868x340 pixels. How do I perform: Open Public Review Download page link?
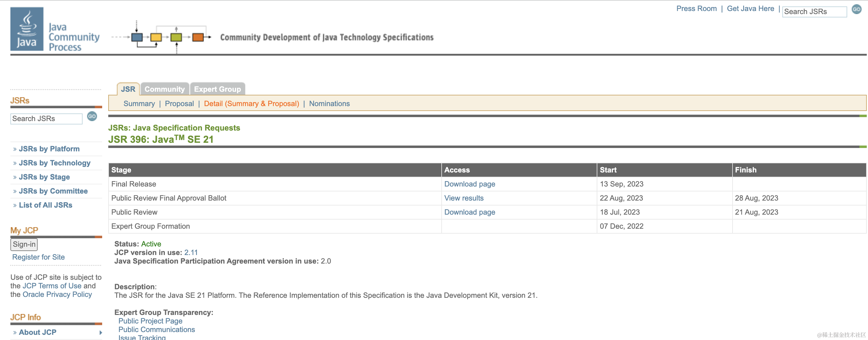(x=469, y=212)
